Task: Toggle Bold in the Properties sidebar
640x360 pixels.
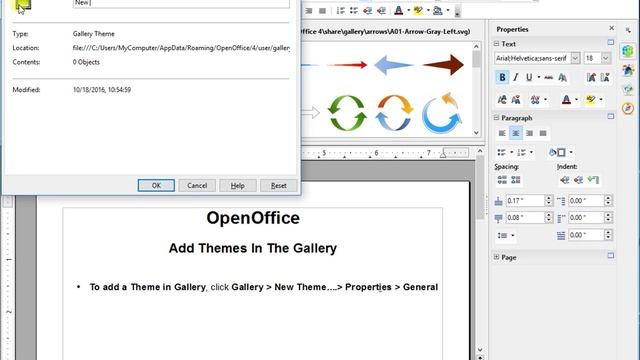Action: coord(502,77)
